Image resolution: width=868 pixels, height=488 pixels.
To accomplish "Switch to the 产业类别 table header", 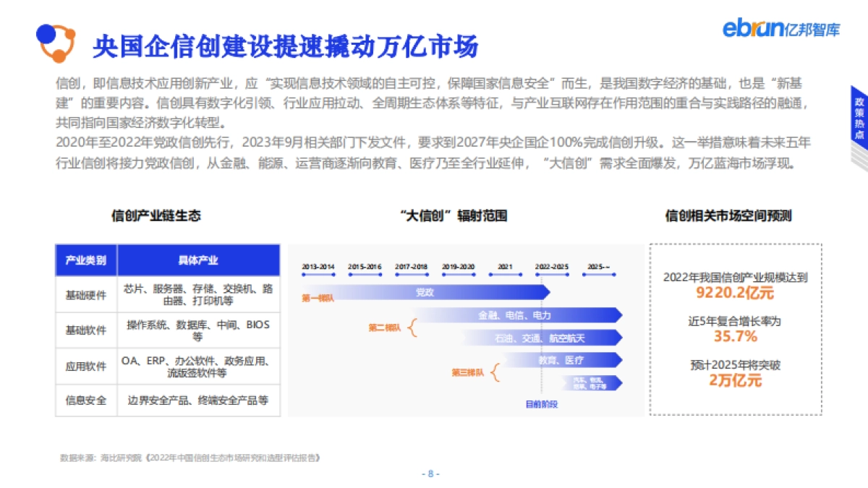I will point(85,260).
